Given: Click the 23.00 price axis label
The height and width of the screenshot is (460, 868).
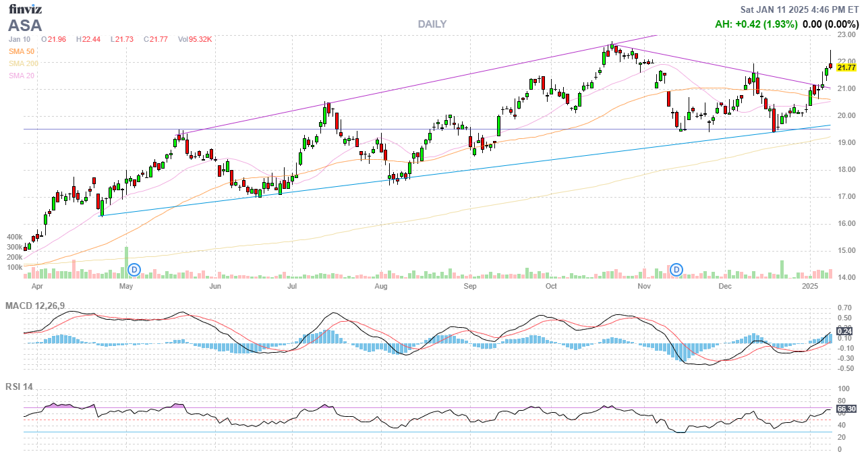Looking at the screenshot, I should coord(846,34).
